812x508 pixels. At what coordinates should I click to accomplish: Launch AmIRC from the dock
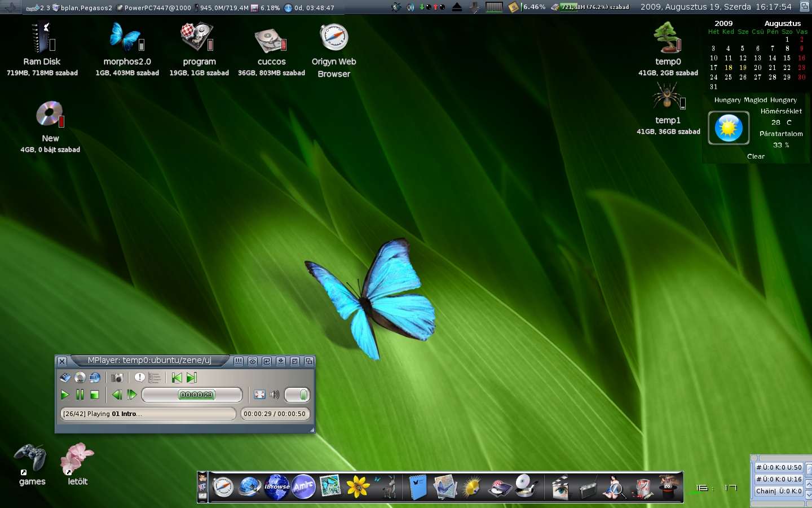point(303,486)
